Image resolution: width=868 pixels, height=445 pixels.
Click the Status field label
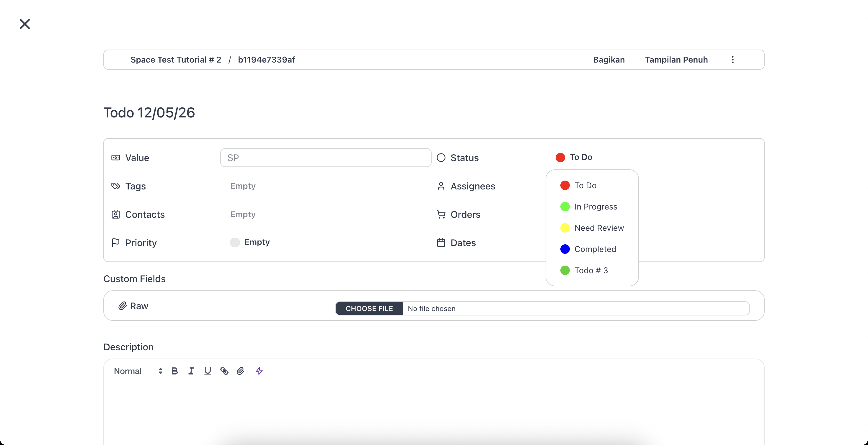(x=464, y=158)
